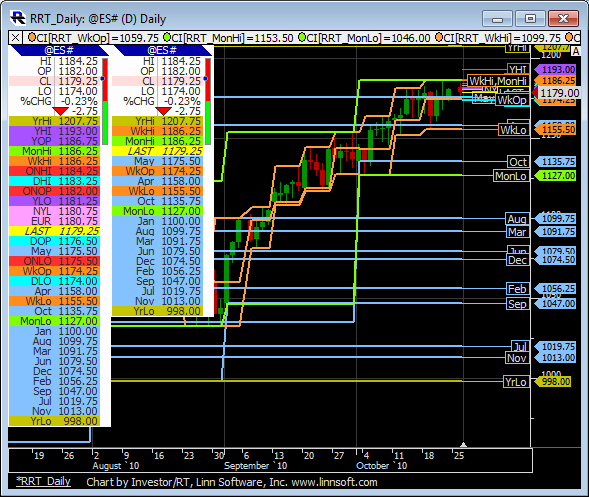Viewport: 589px width, 497px height.
Task: Click the white triangle marker on the time axis
Action: [464, 444]
